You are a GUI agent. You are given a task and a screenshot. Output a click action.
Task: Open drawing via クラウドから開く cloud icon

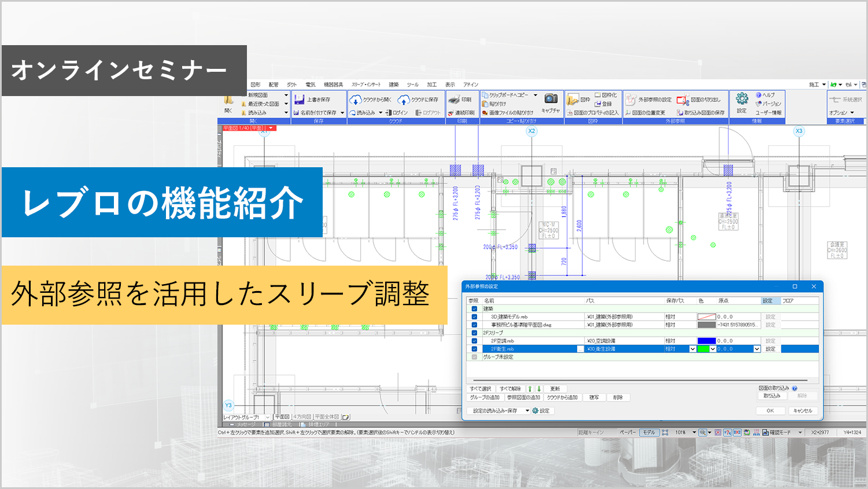[x=356, y=100]
